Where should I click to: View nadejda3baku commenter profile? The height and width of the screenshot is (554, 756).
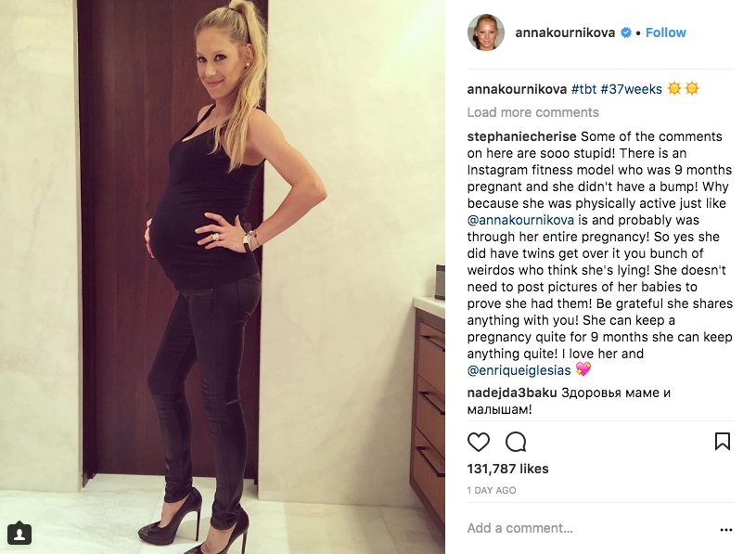pyautogui.click(x=512, y=393)
